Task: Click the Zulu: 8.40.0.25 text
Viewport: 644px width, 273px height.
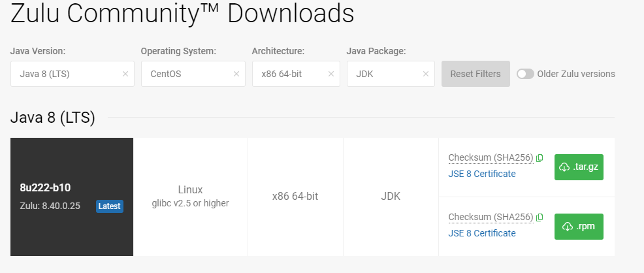Action: 50,206
